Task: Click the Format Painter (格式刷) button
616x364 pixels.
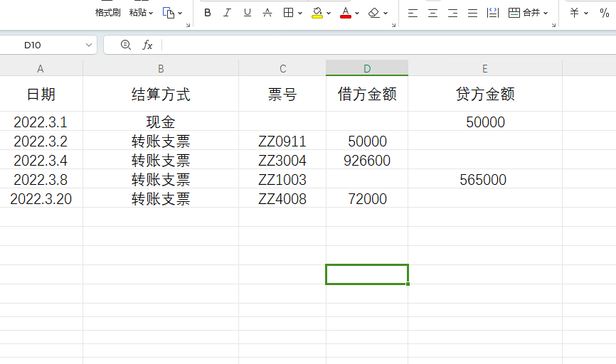Action: (x=107, y=13)
